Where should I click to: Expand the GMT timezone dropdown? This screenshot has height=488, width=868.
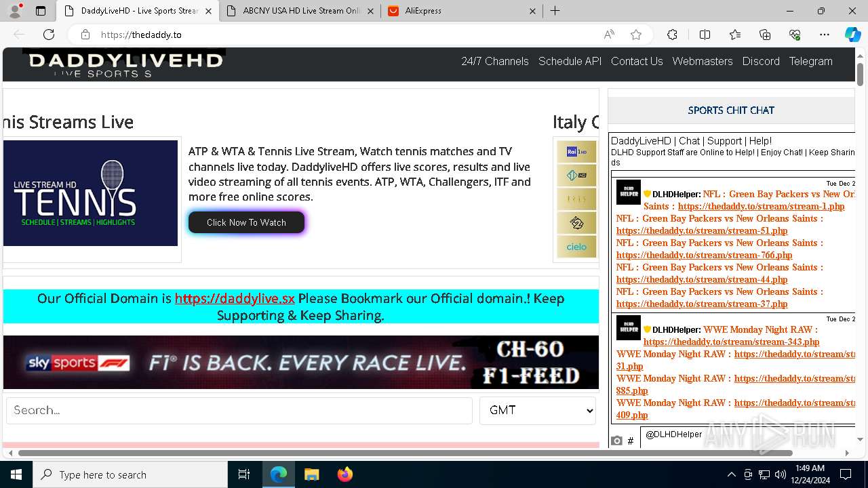point(538,411)
